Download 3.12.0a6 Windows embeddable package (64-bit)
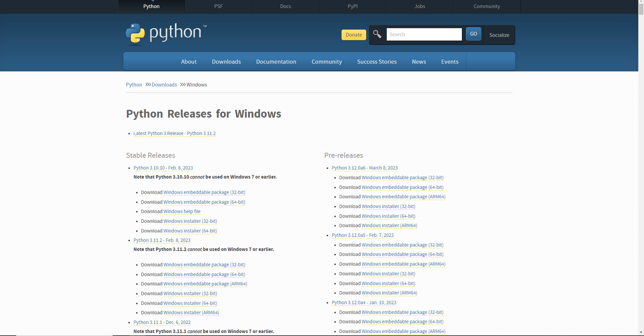 tap(403, 187)
